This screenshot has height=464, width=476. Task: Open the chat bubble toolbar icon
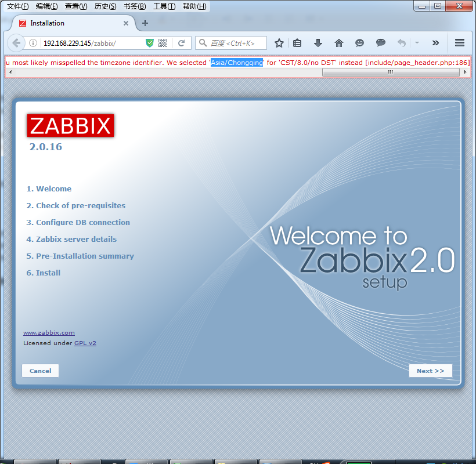380,43
